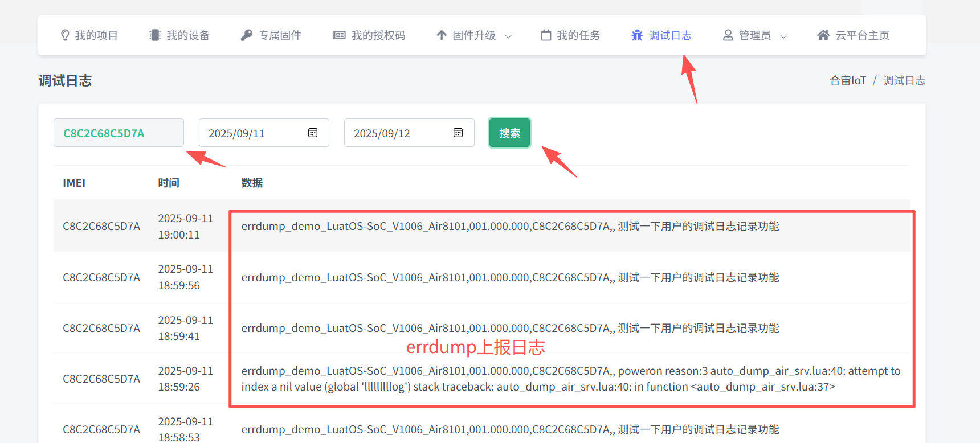Viewport: 980px width, 443px height.
Task: Click the 数据 column header
Action: coord(252,183)
